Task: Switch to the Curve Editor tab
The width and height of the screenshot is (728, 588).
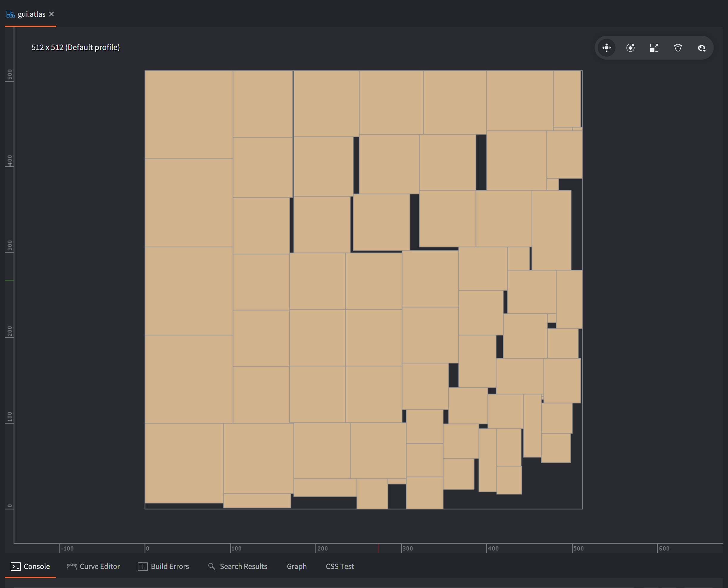Action: 99,566
